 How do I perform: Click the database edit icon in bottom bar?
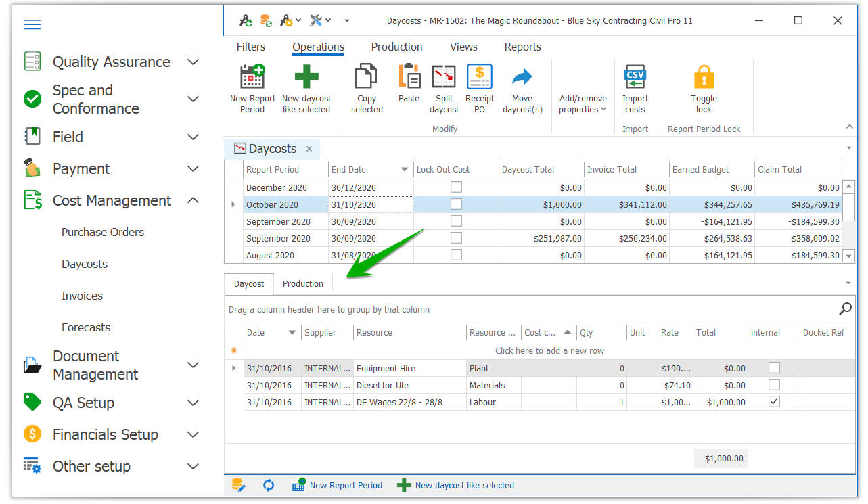[x=238, y=485]
